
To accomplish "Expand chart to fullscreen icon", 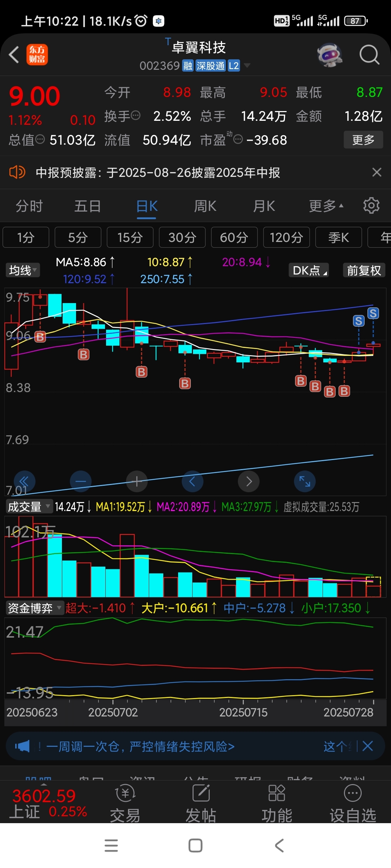I will (305, 481).
